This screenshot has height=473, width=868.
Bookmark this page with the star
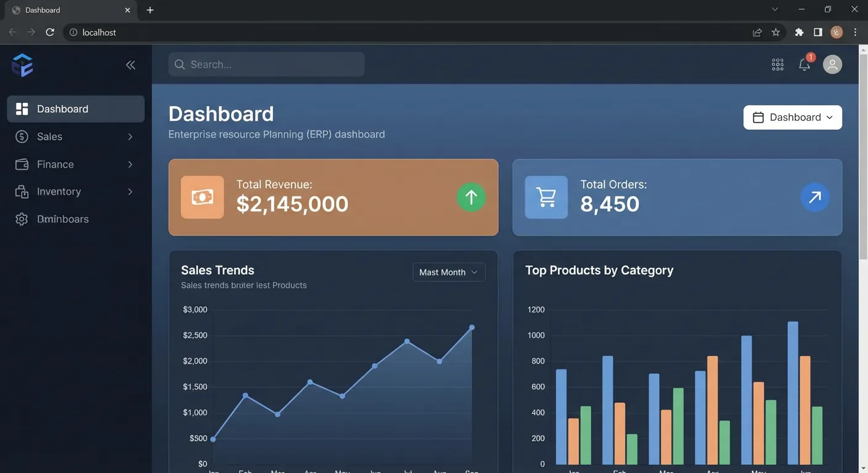tap(776, 32)
